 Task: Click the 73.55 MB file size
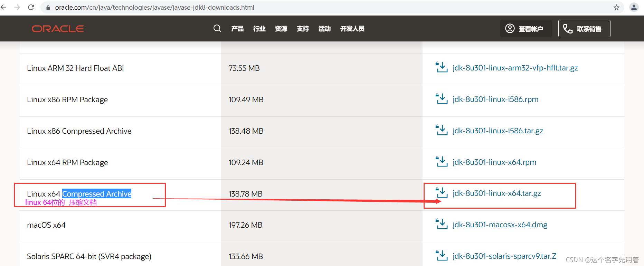(244, 68)
